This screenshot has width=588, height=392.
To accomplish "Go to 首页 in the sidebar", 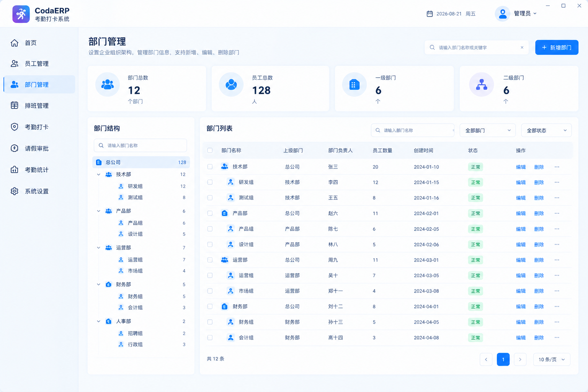I will point(39,43).
